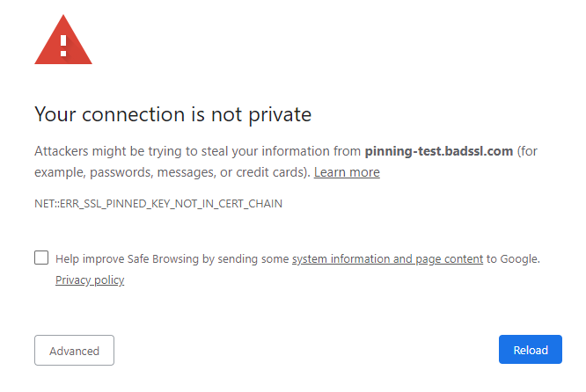
Task: Click the white exclamation mark inside the triangle
Action: click(63, 46)
